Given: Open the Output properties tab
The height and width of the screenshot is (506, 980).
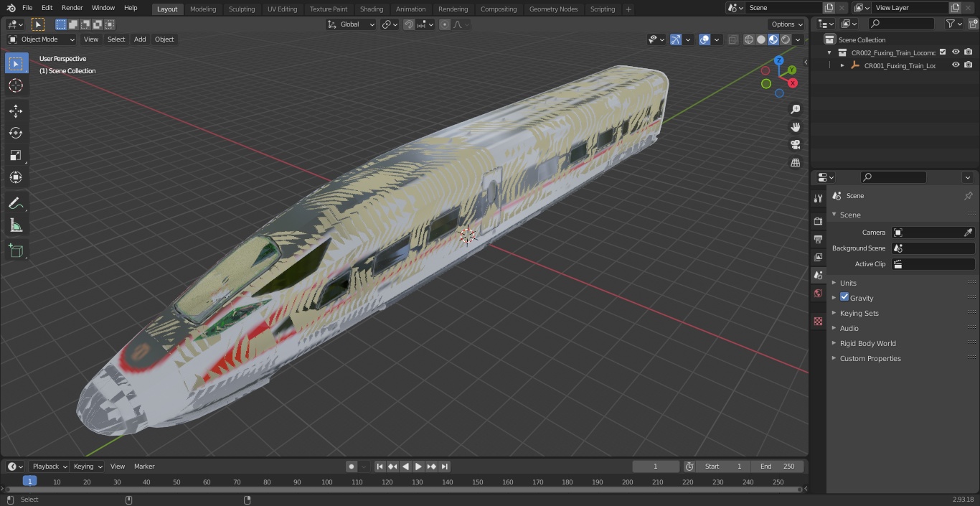Looking at the screenshot, I should (x=818, y=239).
